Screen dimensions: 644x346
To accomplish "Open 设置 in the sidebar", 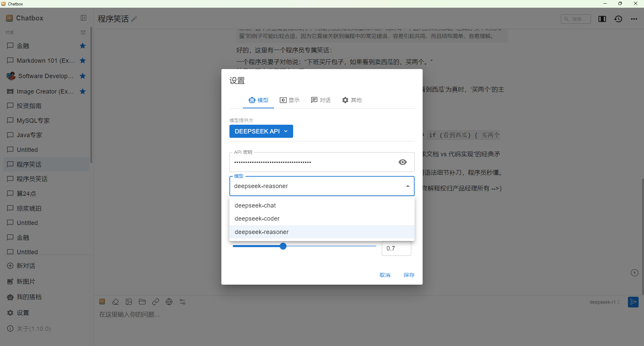I will [46, 313].
